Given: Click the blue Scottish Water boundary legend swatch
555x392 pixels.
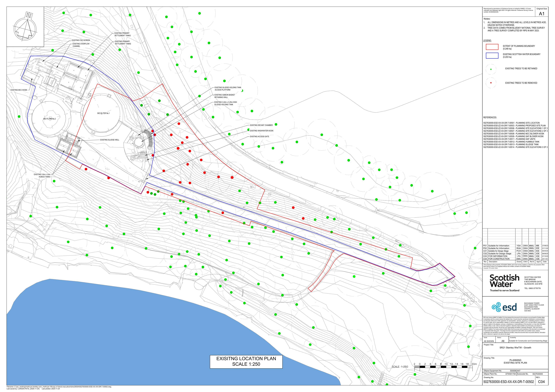Looking at the screenshot, I should pos(492,55).
